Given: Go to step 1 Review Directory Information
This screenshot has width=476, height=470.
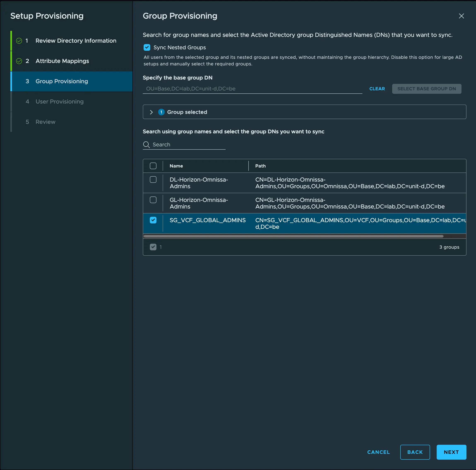Looking at the screenshot, I should (x=76, y=41).
